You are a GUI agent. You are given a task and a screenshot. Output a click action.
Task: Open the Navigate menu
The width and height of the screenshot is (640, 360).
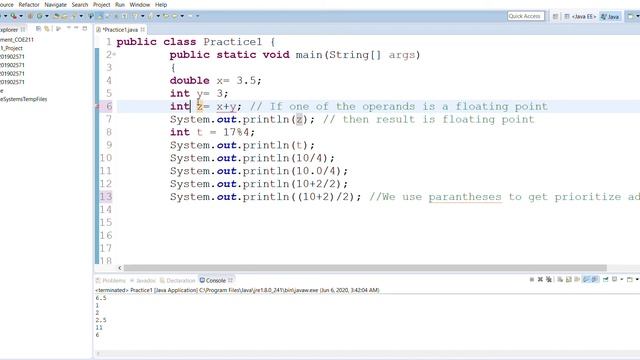(55, 4)
